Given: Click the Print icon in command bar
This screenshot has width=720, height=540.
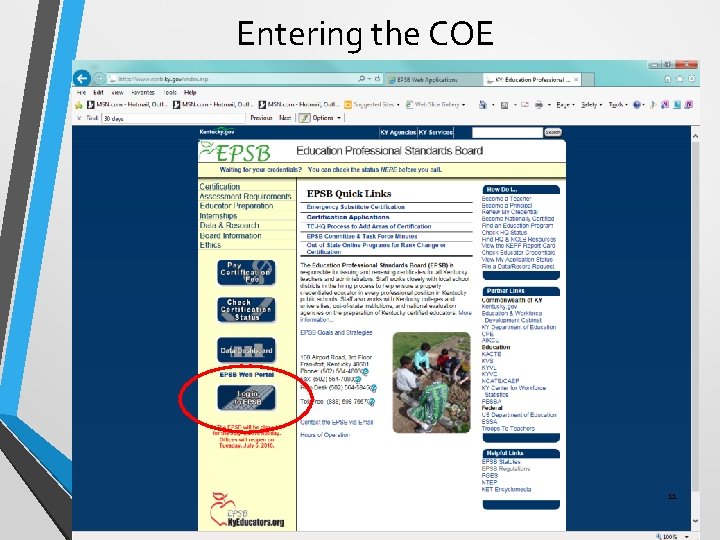Looking at the screenshot, I should pos(539,105).
